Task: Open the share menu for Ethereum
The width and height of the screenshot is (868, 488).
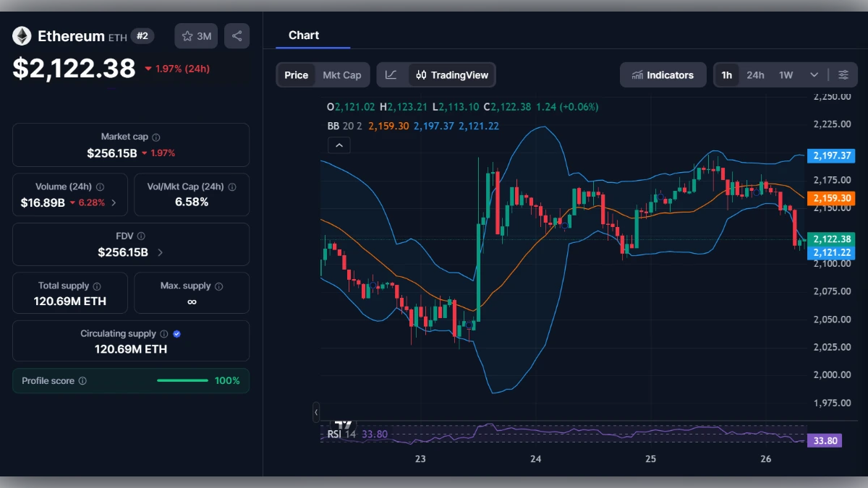Action: point(237,35)
